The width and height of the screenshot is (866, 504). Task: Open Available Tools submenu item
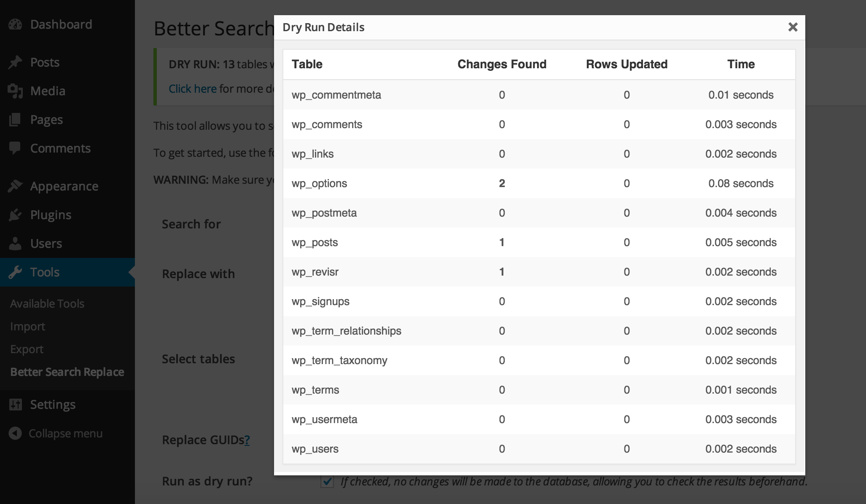click(47, 303)
